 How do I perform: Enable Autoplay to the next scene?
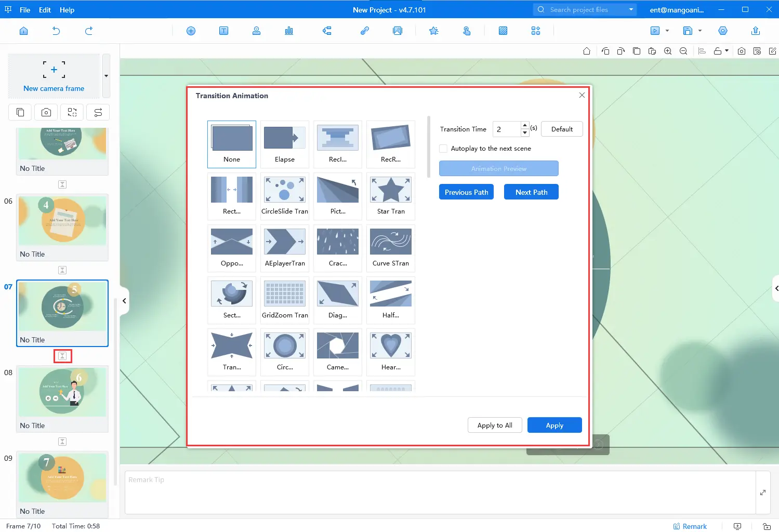pos(443,149)
